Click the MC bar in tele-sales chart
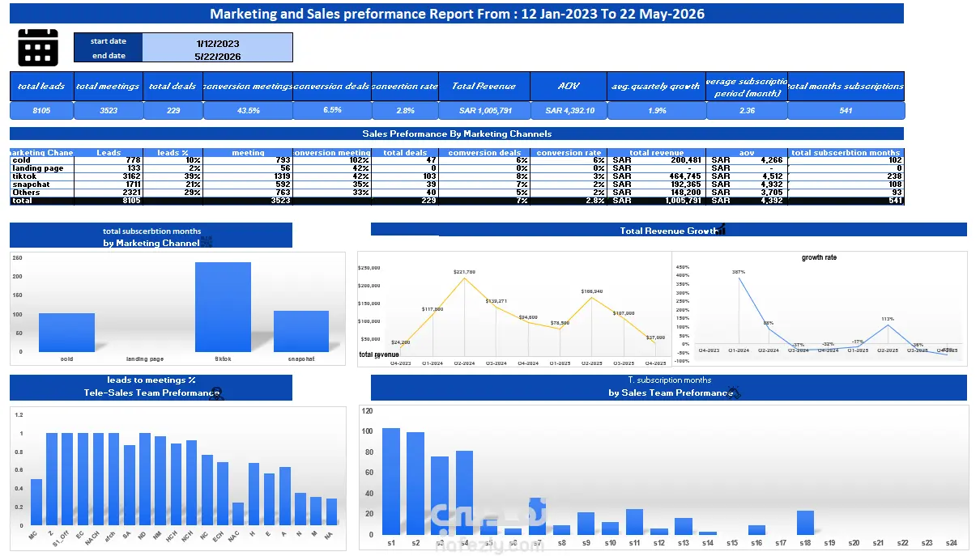This screenshot has height=556, width=980. click(36, 502)
